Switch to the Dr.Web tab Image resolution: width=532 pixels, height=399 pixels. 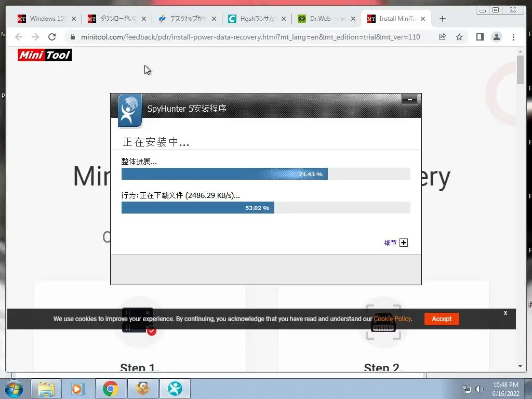[x=326, y=19]
